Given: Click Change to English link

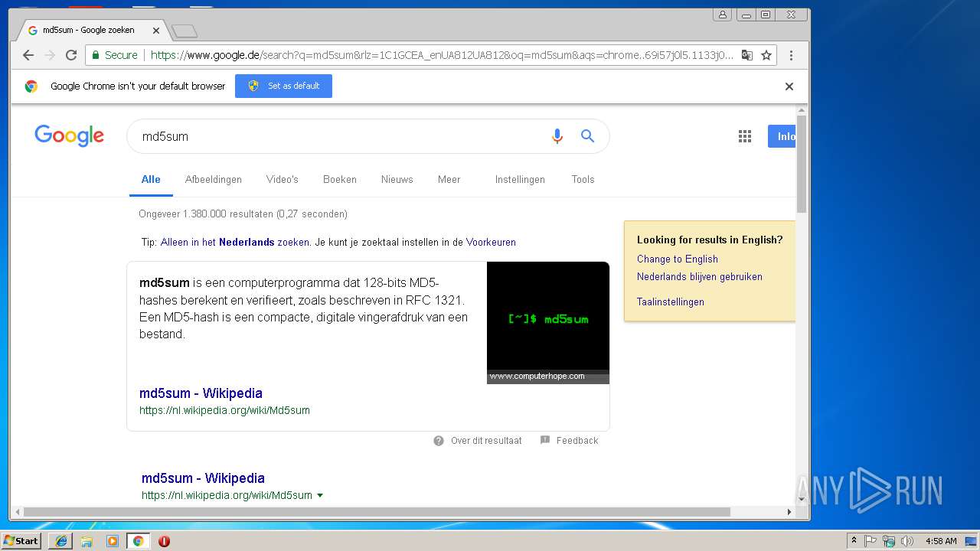Looking at the screenshot, I should (x=678, y=259).
